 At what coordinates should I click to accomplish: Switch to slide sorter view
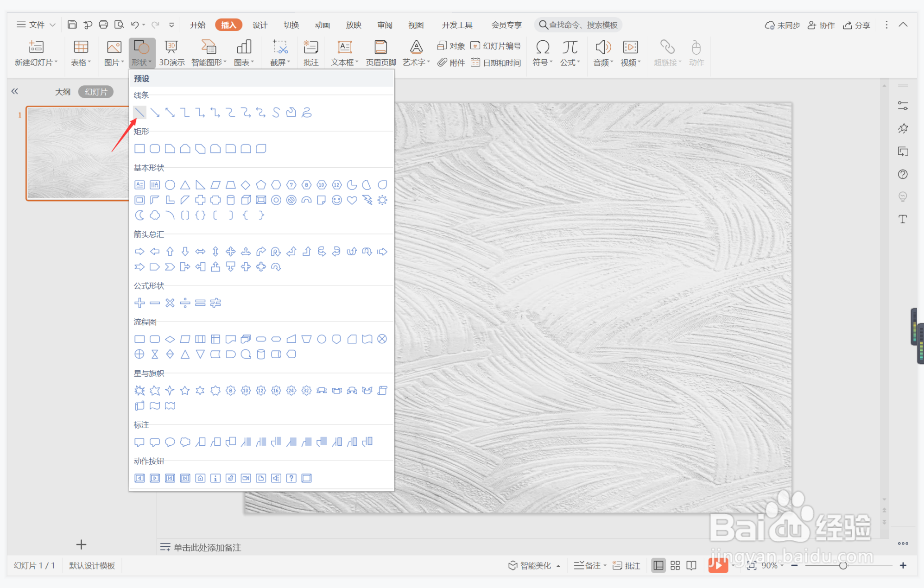point(675,565)
